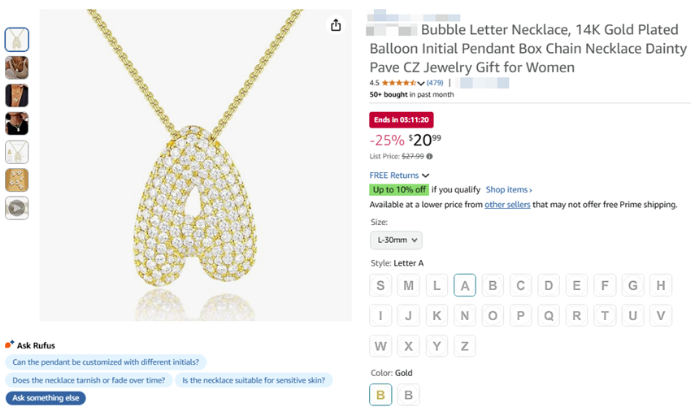
Task: Pick letter style Q
Action: pyautogui.click(x=549, y=316)
